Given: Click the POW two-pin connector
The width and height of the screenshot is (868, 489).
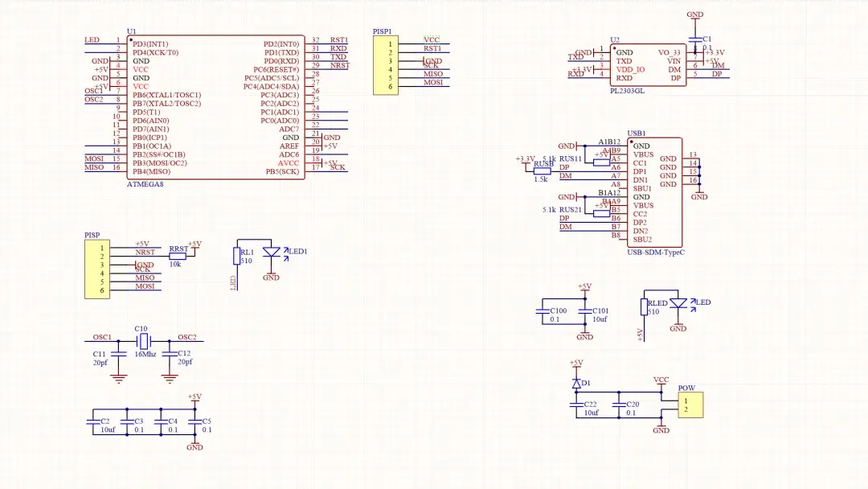Looking at the screenshot, I should point(690,405).
